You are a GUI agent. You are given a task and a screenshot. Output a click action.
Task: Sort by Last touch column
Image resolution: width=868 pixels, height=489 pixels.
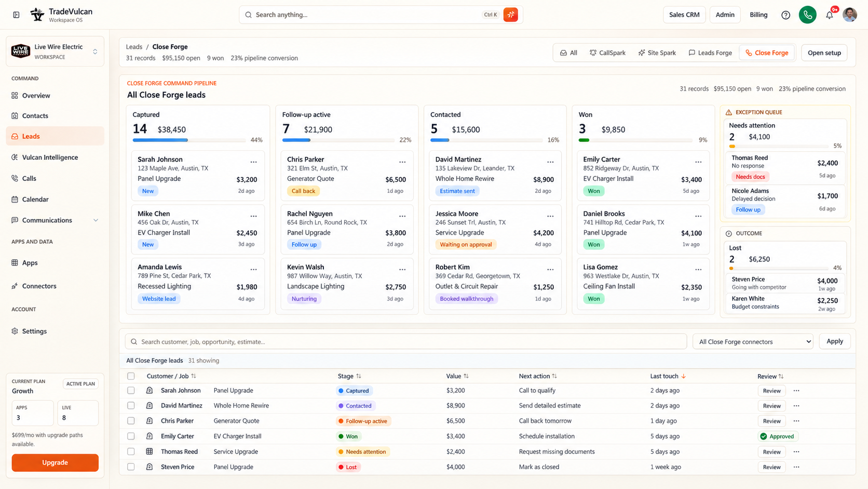click(668, 376)
